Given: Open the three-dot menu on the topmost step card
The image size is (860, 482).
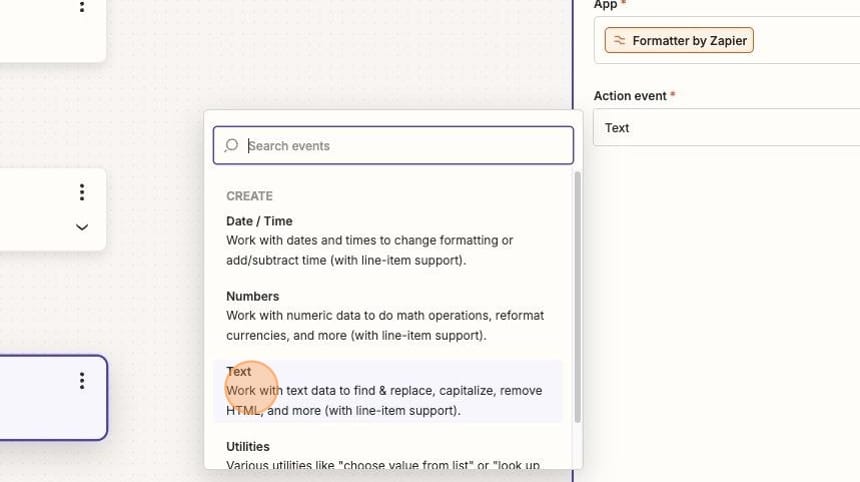Looking at the screenshot, I should tap(82, 7).
